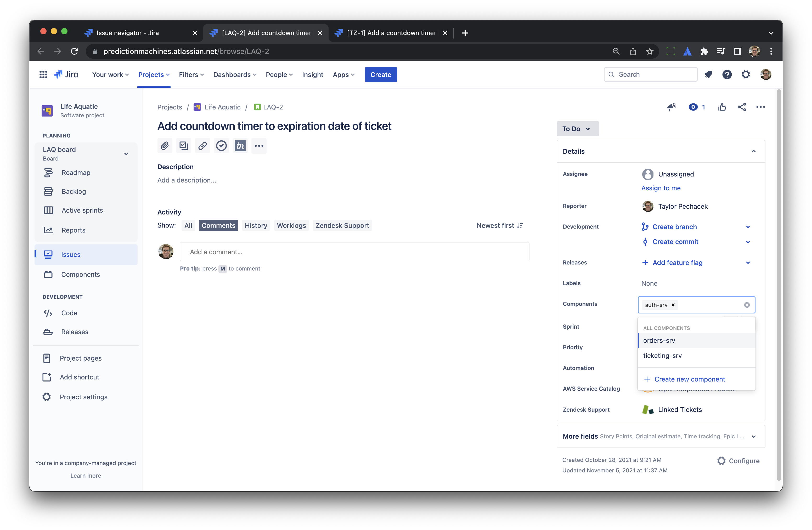This screenshot has height=530, width=812.
Task: Open the share issue icon
Action: pyautogui.click(x=742, y=107)
